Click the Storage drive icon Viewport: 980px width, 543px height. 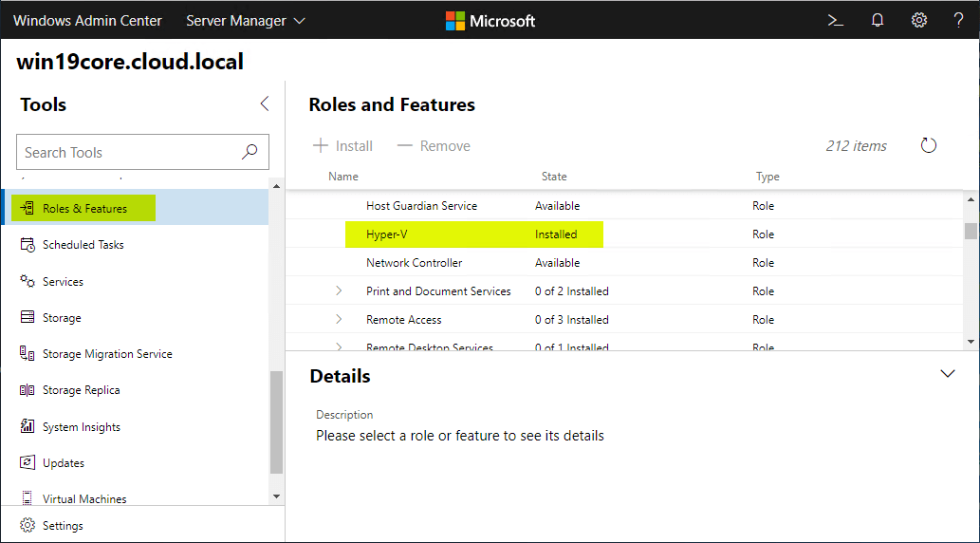pos(28,317)
